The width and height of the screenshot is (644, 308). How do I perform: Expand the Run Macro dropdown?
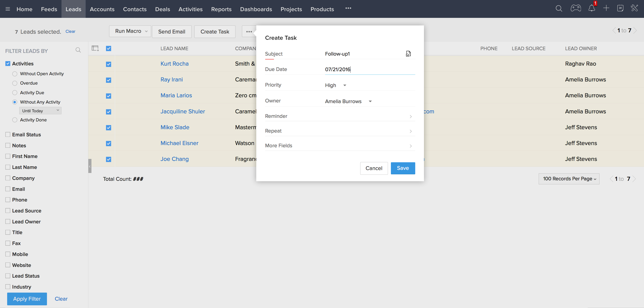pos(130,31)
